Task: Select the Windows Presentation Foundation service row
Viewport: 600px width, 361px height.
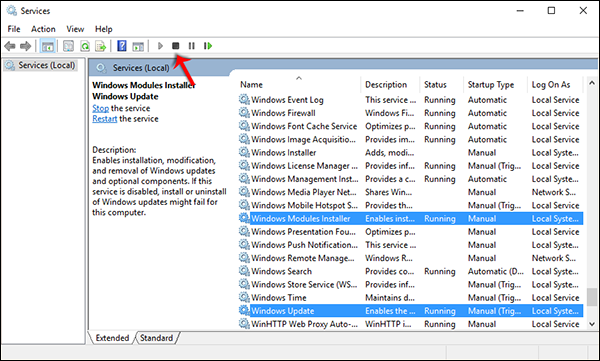Action: [411, 232]
